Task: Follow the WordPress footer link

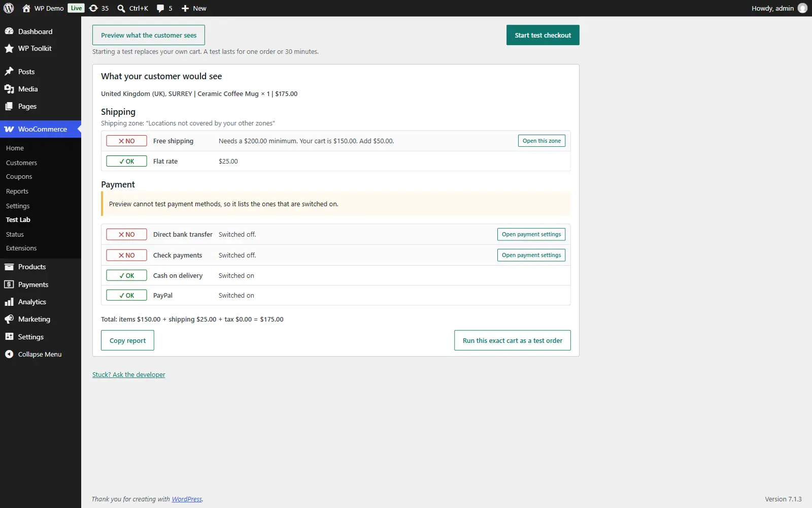Action: [x=187, y=499]
